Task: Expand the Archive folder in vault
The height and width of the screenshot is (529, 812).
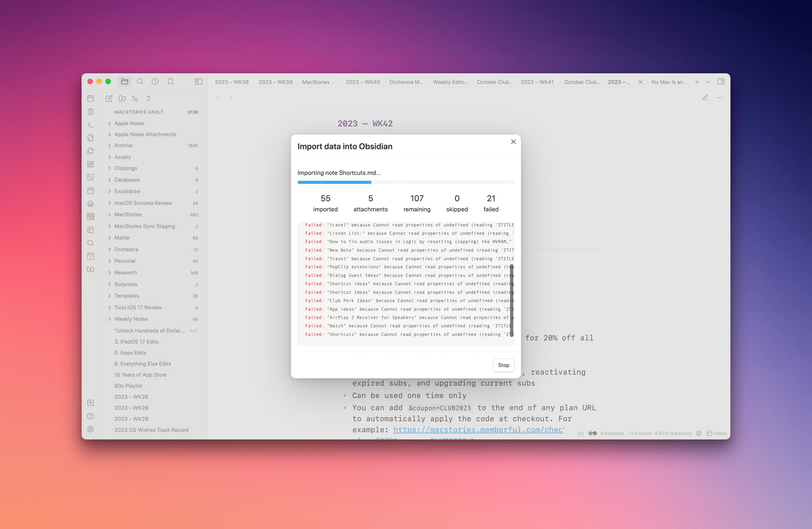Action: (109, 145)
